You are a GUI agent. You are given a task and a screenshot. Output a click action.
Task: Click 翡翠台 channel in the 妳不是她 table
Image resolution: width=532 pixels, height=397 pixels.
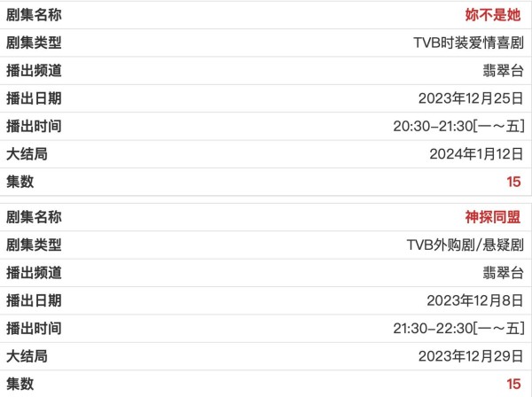point(502,70)
